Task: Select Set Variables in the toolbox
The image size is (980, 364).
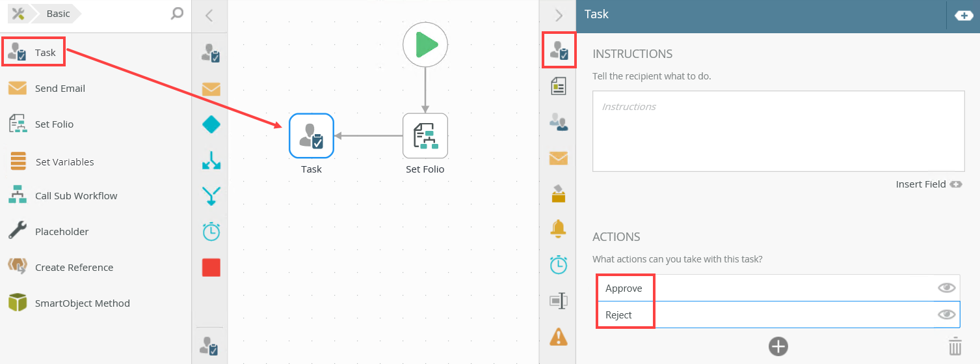Action: 51,161
